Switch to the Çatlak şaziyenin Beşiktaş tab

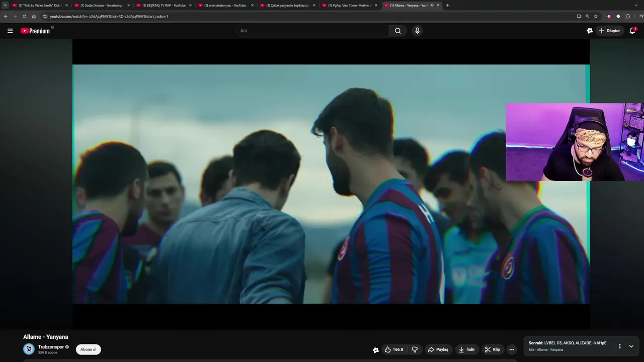pos(287,5)
